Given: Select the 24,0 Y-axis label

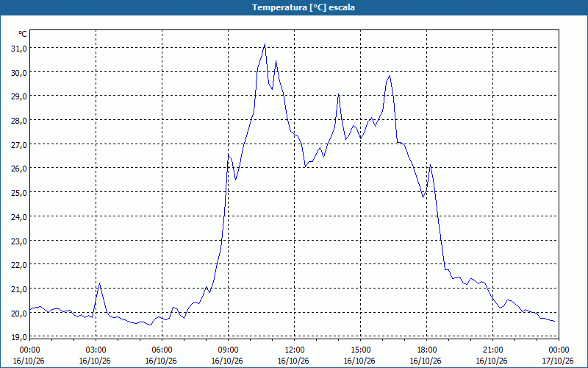Looking at the screenshot, I should coord(19,216).
